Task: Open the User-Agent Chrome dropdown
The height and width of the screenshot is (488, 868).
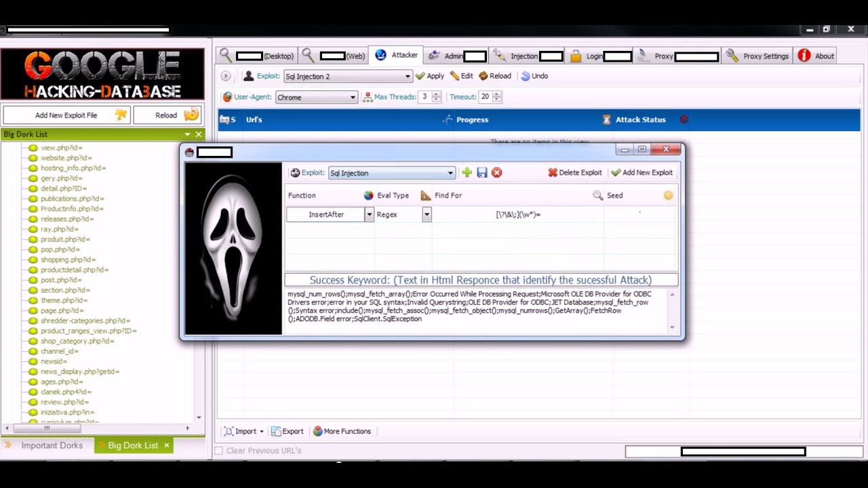Action: (316, 97)
